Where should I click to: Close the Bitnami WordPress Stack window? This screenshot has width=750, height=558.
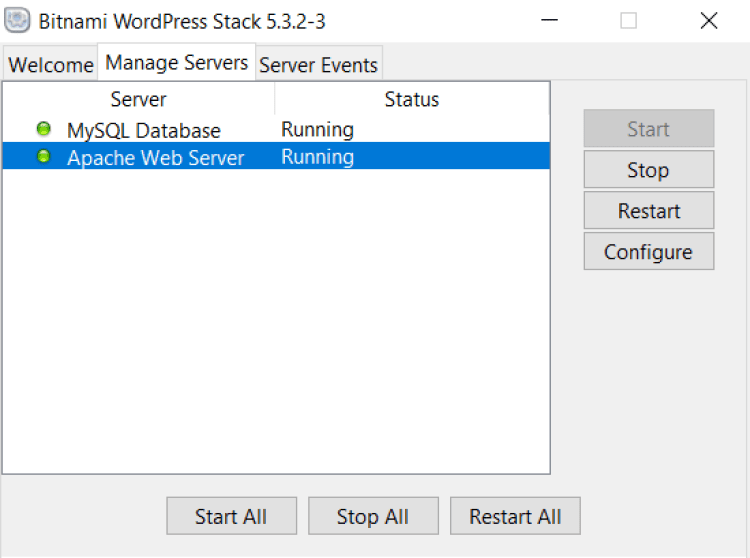(709, 20)
